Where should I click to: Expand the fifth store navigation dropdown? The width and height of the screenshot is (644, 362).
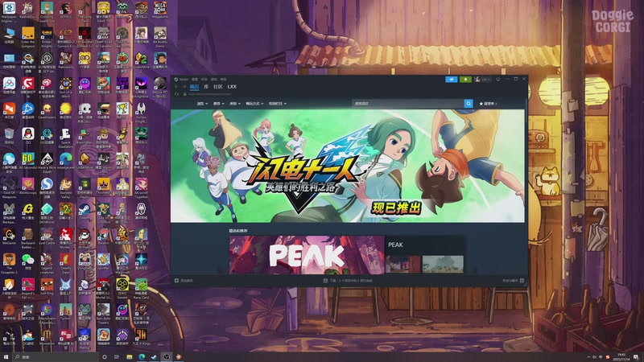(x=278, y=104)
